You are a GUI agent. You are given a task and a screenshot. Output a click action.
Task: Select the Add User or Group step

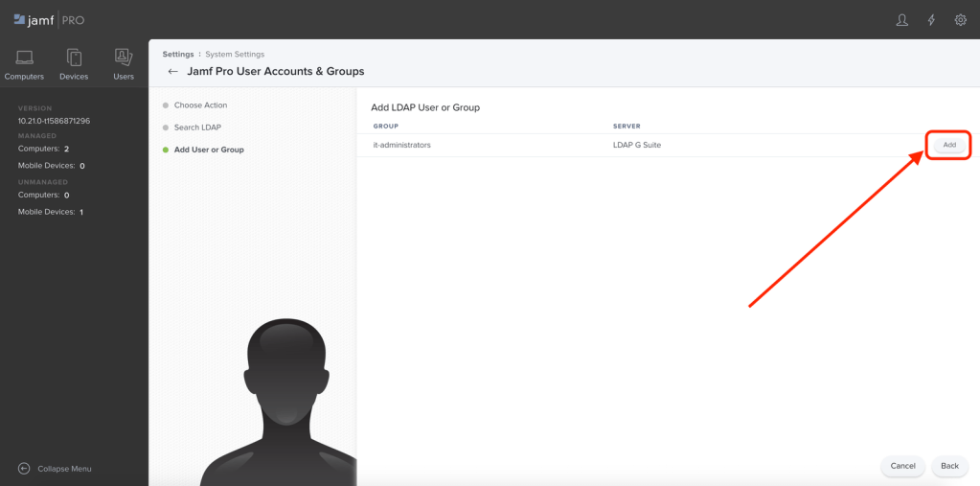(209, 150)
